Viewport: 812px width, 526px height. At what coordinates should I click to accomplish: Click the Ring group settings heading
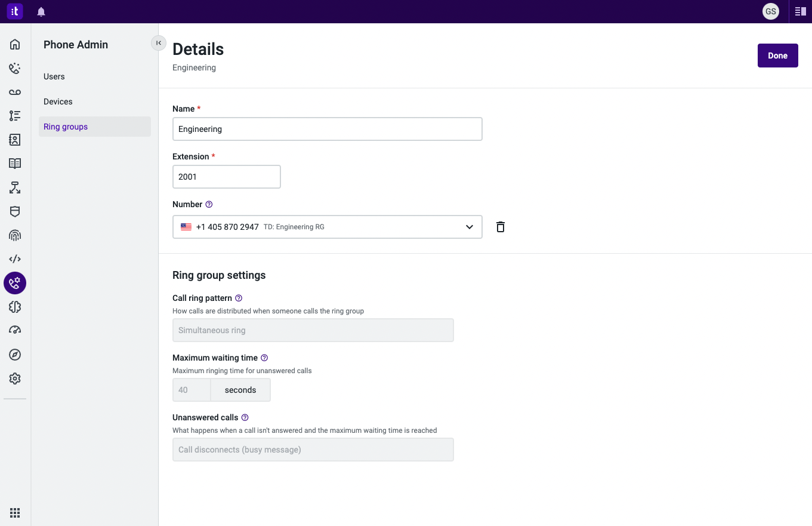[219, 275]
